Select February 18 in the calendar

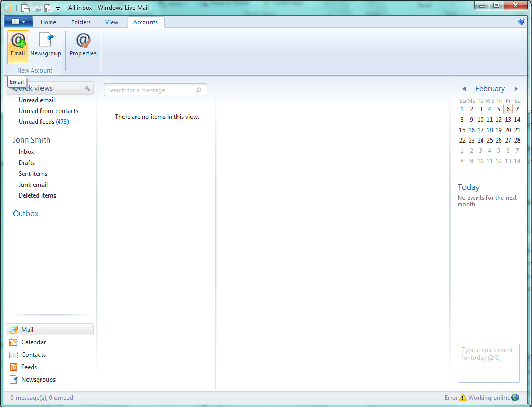tap(489, 130)
